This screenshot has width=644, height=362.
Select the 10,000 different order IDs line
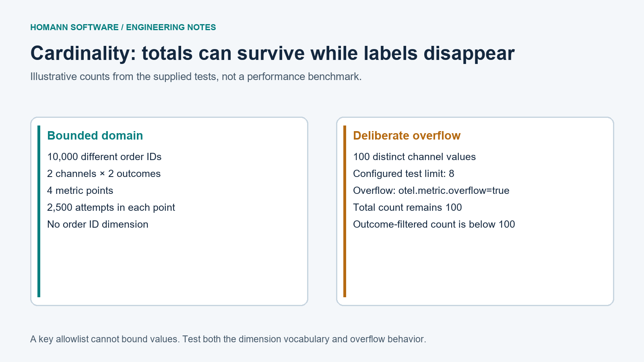click(x=104, y=156)
